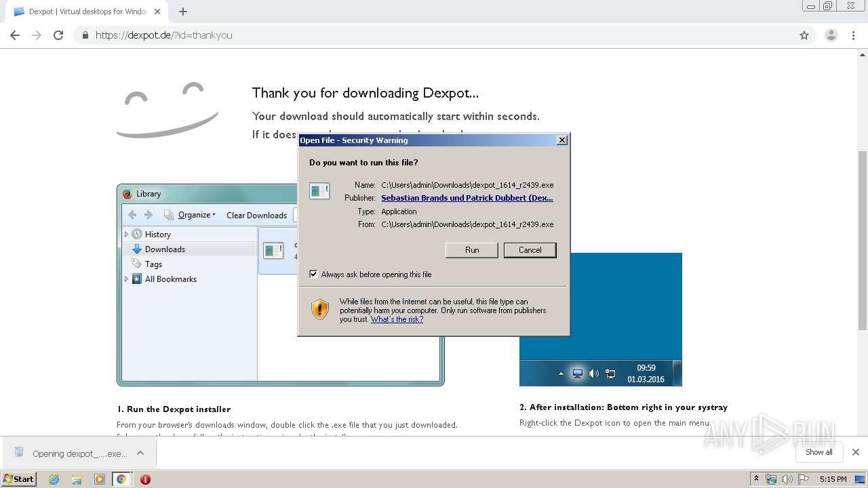This screenshot has width=868, height=488.
Task: Show all downloads
Action: pyautogui.click(x=819, y=452)
